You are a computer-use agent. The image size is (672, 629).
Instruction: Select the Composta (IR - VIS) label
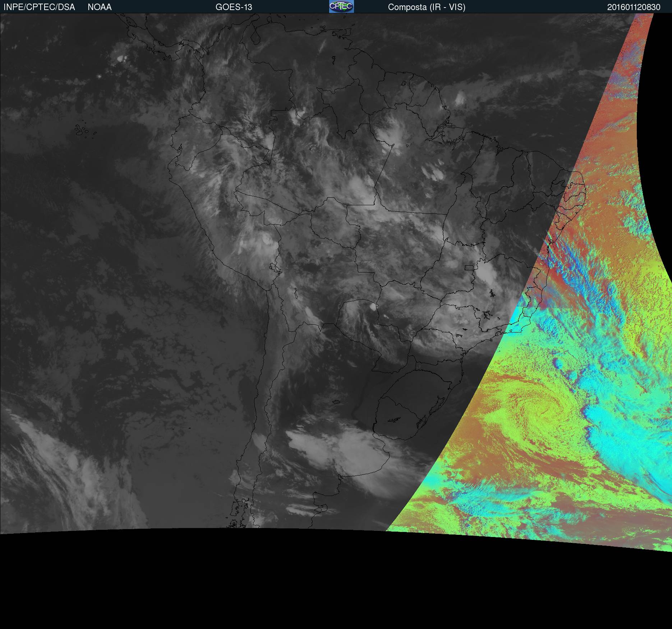pyautogui.click(x=427, y=7)
